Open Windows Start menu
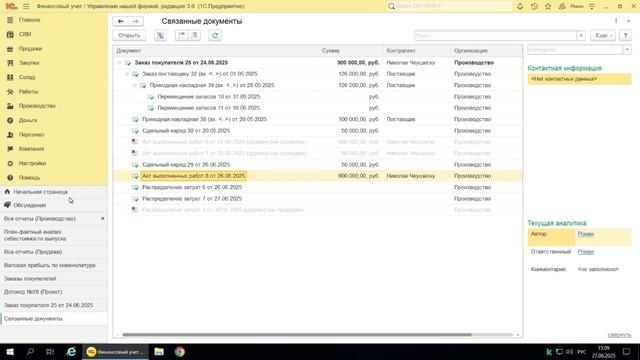This screenshot has height=360, width=640. pos(10,351)
